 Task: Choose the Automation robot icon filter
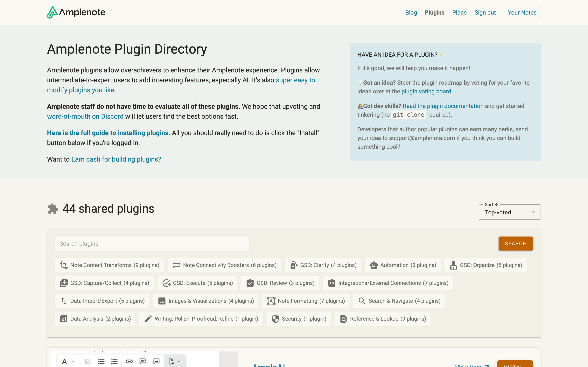[x=374, y=265]
